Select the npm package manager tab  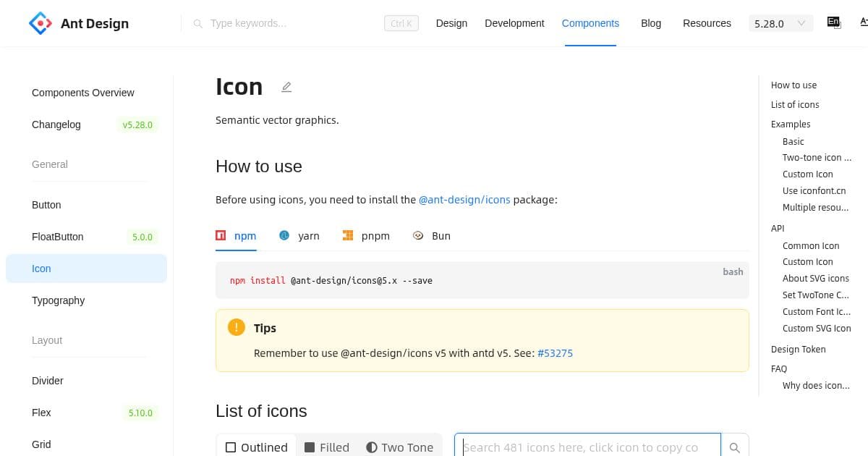coord(236,236)
